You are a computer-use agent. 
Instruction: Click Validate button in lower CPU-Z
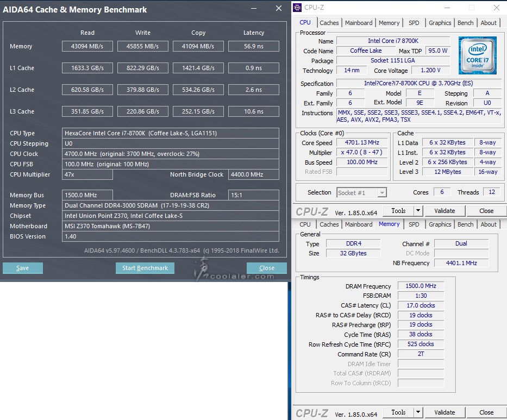point(445,412)
